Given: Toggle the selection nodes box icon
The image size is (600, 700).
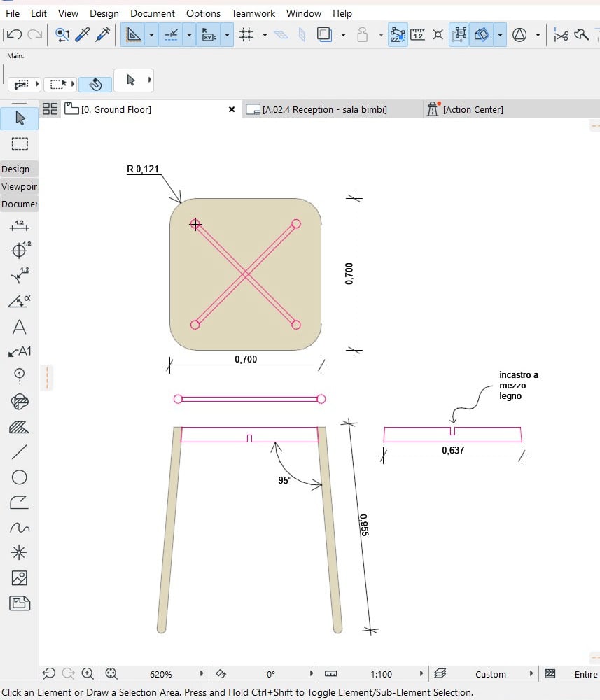Looking at the screenshot, I should click(459, 34).
